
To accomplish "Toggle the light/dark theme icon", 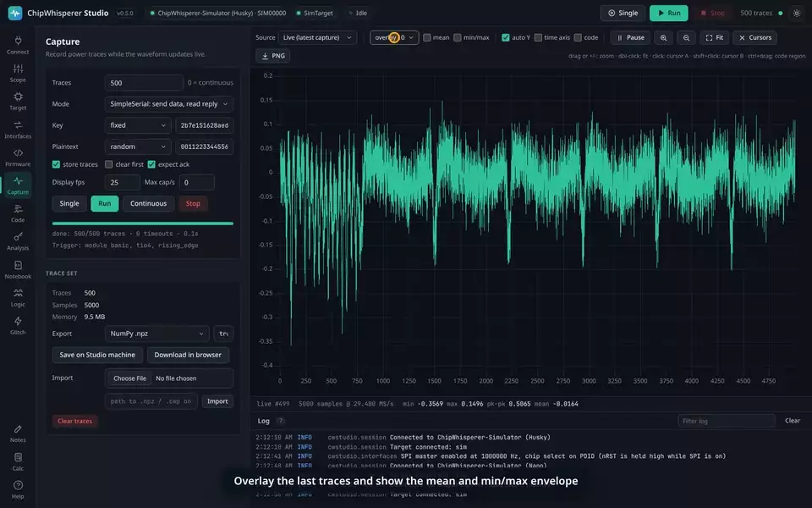I will 797,13.
